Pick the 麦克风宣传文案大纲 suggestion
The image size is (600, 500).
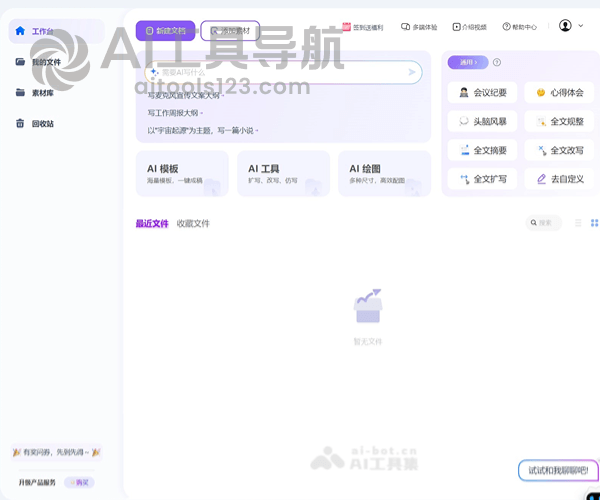(x=186, y=95)
